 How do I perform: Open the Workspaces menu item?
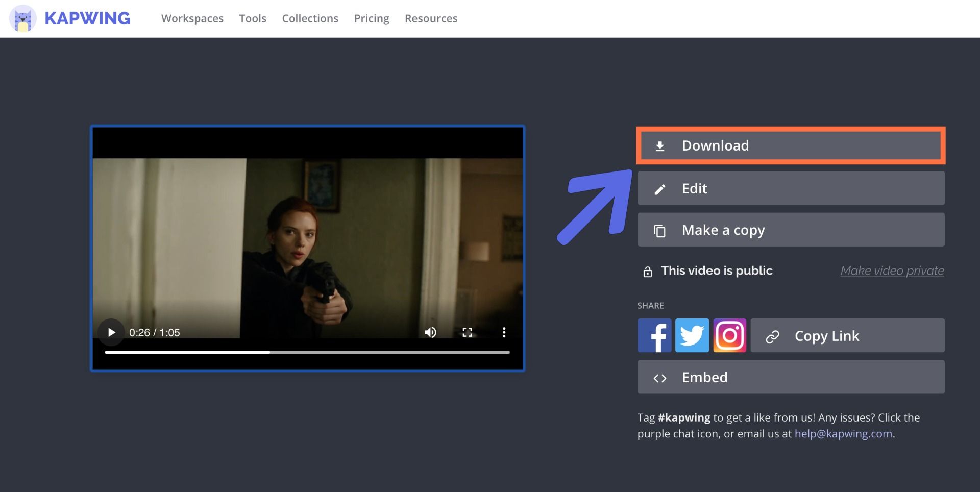tap(192, 18)
